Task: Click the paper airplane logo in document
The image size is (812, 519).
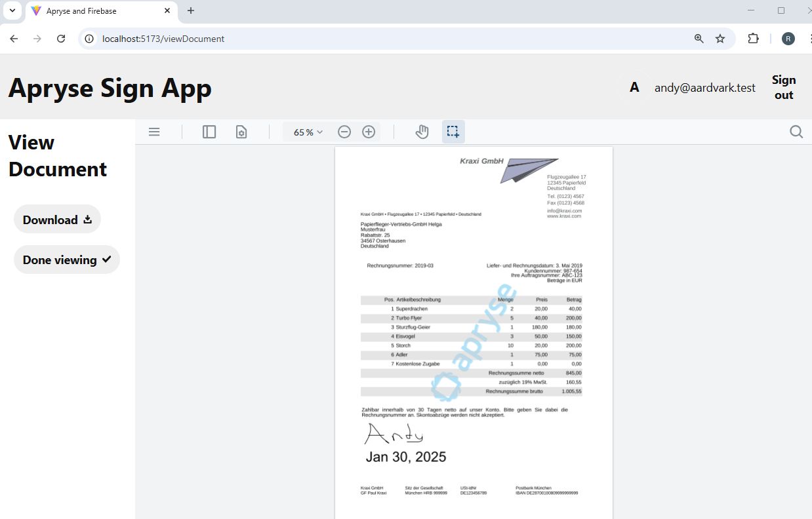Action: pyautogui.click(x=529, y=170)
